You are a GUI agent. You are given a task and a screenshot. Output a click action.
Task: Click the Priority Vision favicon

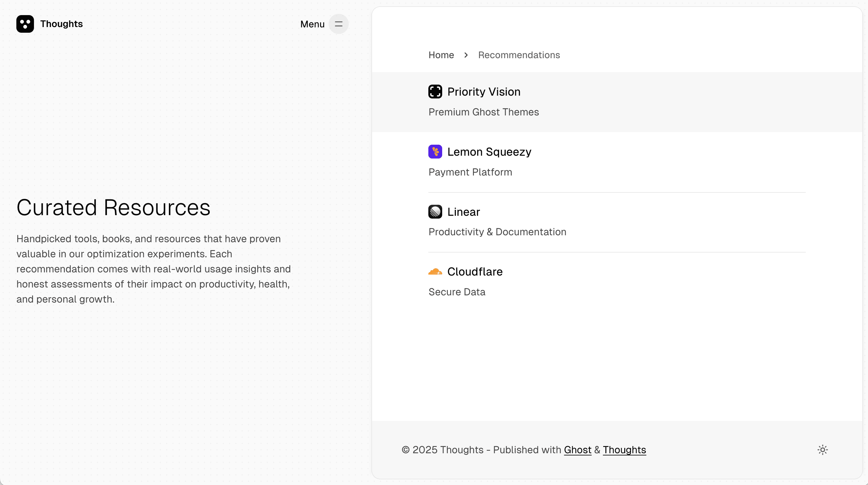click(x=435, y=91)
